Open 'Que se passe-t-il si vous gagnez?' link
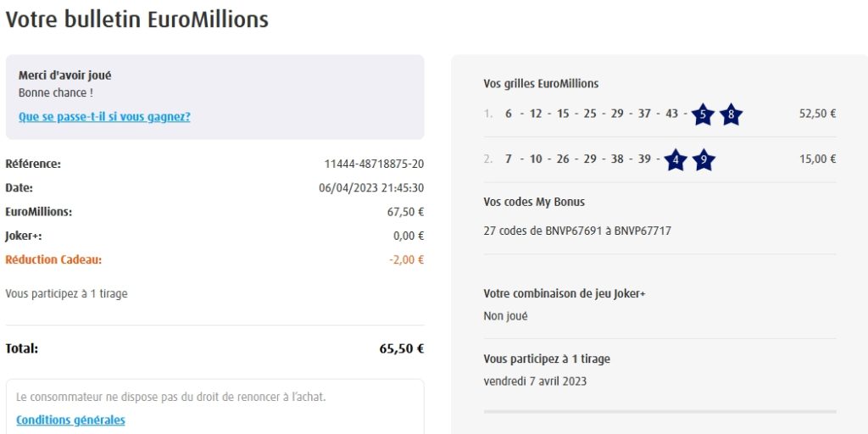 coord(104,117)
